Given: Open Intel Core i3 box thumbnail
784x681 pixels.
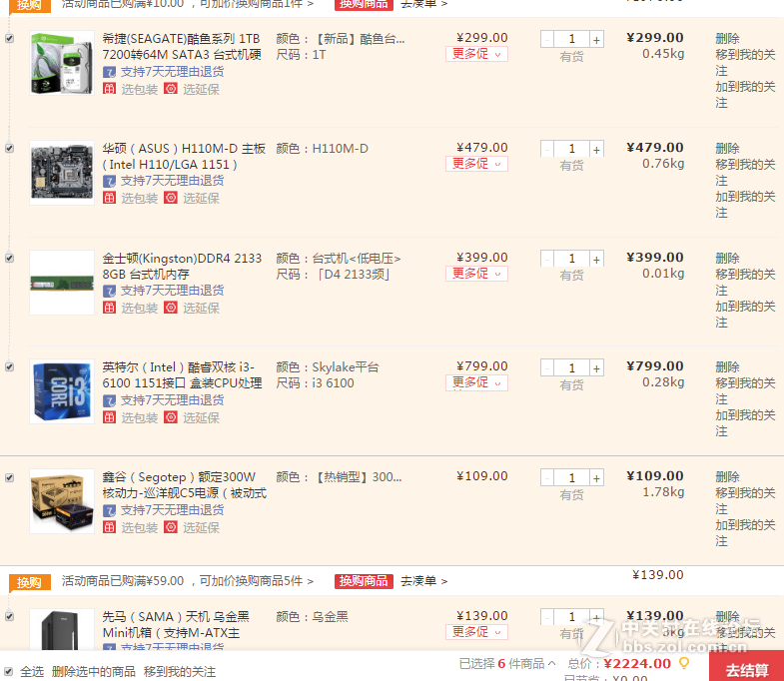Looking at the screenshot, I should pos(62,391).
